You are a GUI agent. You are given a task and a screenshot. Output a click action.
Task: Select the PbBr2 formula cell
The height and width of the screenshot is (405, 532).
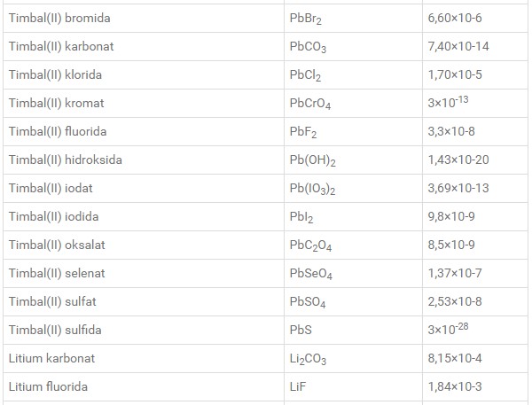[x=353, y=19]
